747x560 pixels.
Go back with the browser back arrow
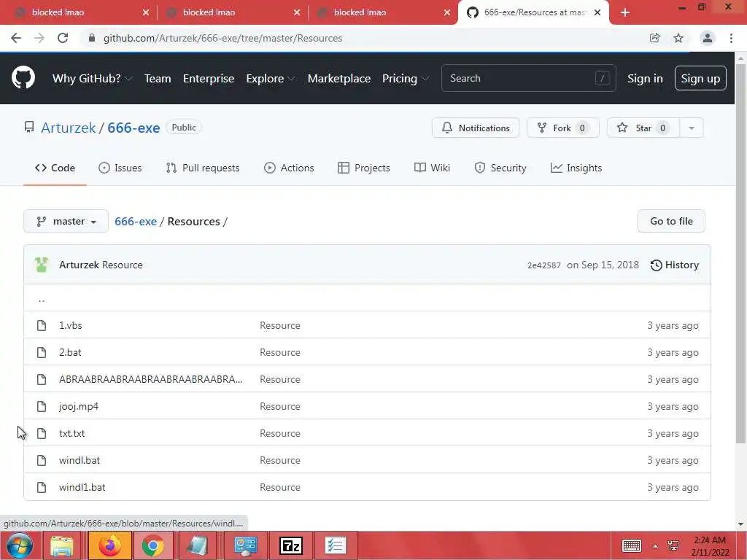point(16,38)
